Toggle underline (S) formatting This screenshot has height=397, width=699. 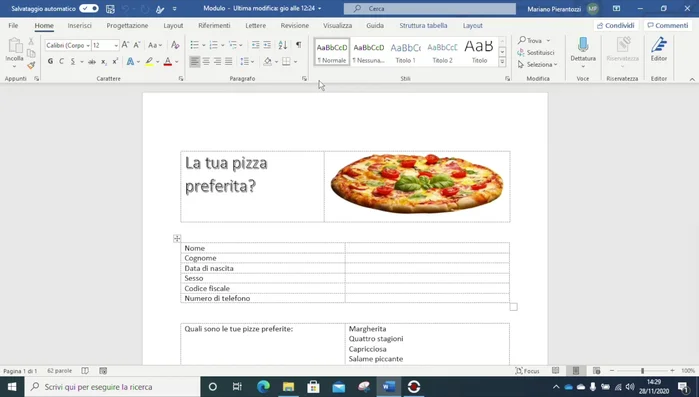(73, 61)
